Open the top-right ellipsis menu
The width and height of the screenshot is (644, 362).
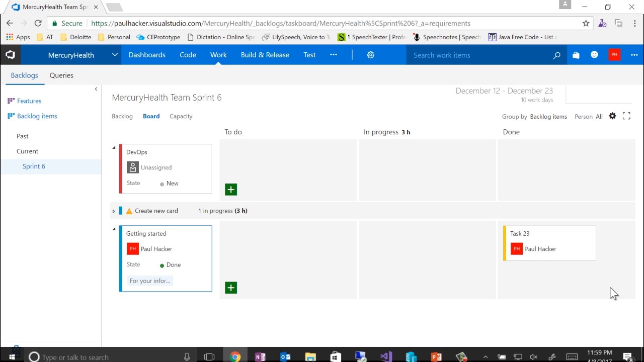pyautogui.click(x=634, y=55)
